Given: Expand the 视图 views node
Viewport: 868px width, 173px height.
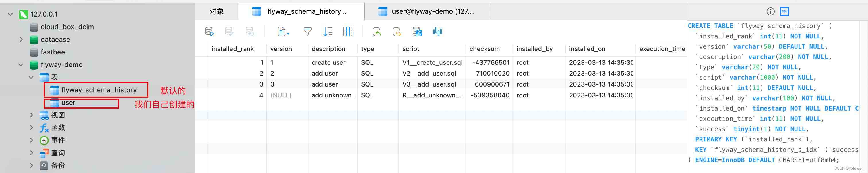Looking at the screenshot, I should tap(31, 115).
